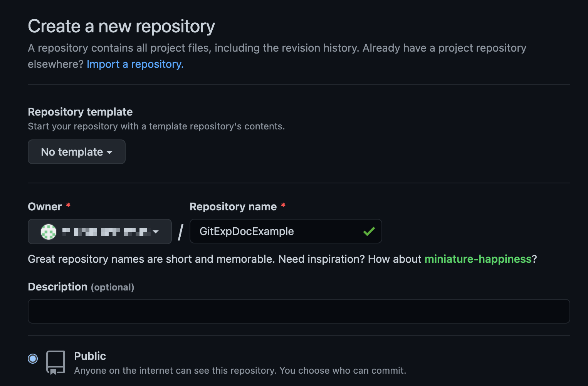Click the Repository template heading
The width and height of the screenshot is (588, 386).
(80, 112)
